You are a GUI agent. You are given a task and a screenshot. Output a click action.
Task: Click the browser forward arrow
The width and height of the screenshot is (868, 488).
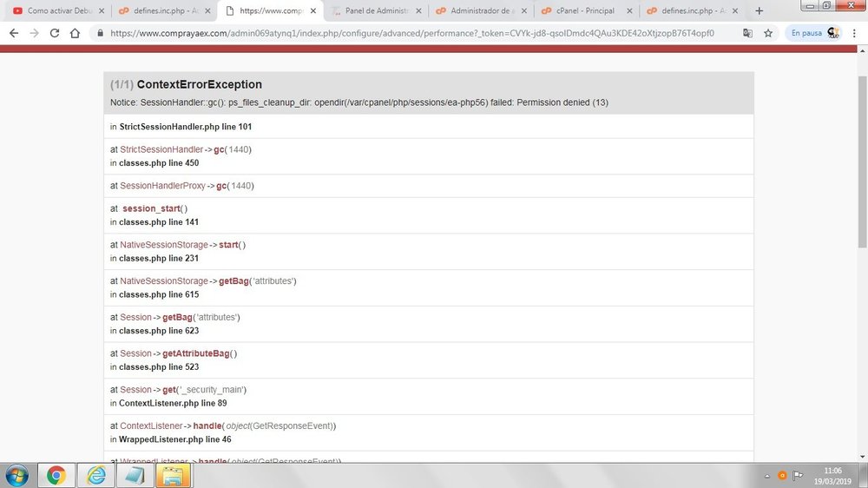[x=35, y=33]
